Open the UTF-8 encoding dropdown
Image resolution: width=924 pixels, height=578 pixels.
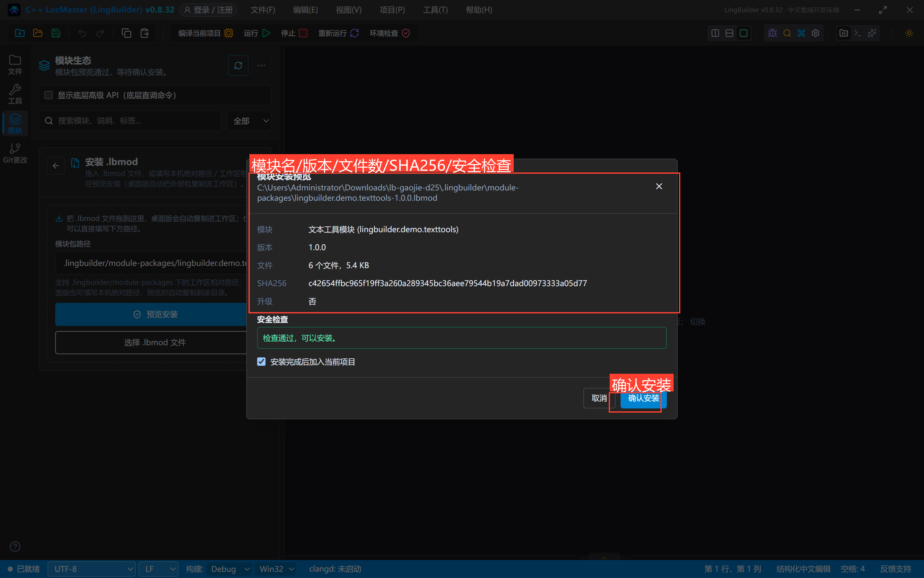tap(92, 569)
